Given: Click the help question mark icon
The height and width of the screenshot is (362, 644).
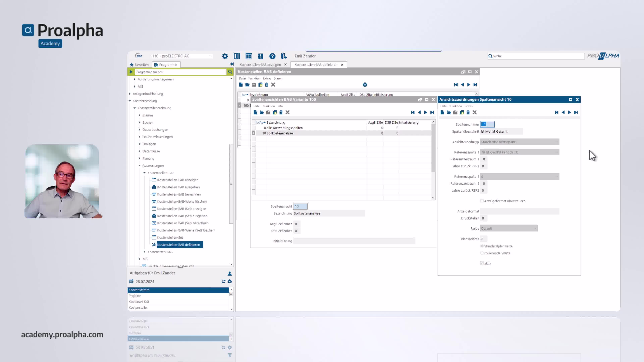Looking at the screenshot, I should (272, 56).
